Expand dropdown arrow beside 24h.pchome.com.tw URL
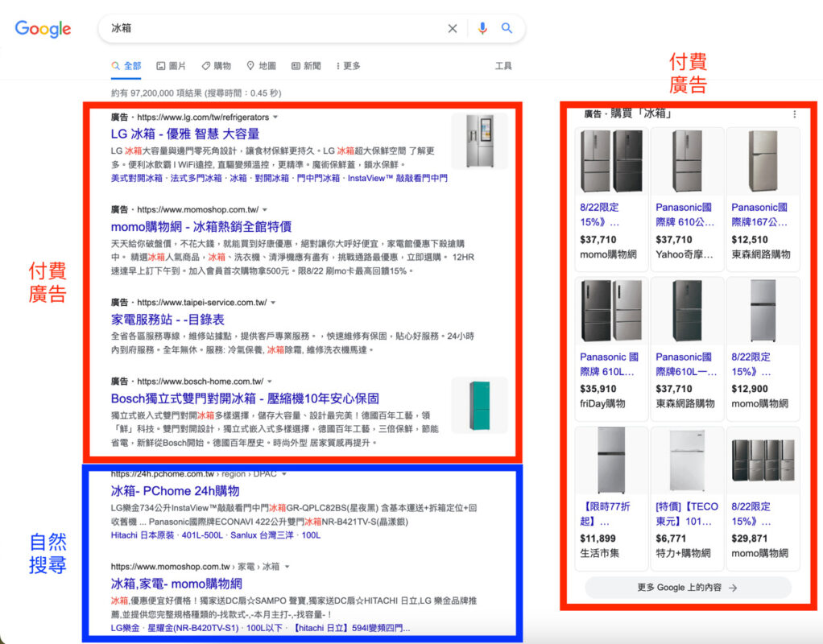This screenshot has height=644, width=823. click(x=284, y=474)
